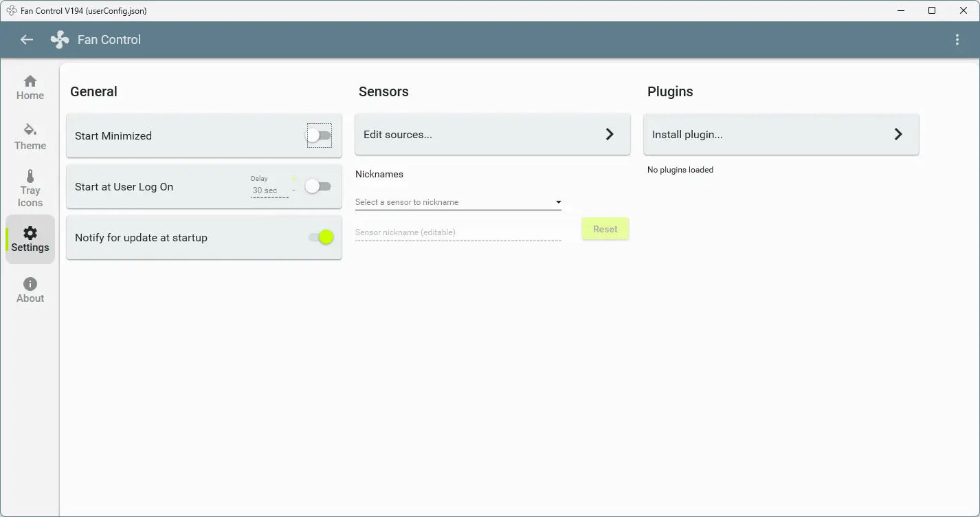Click the Sensor nickname editable field

[x=458, y=232]
